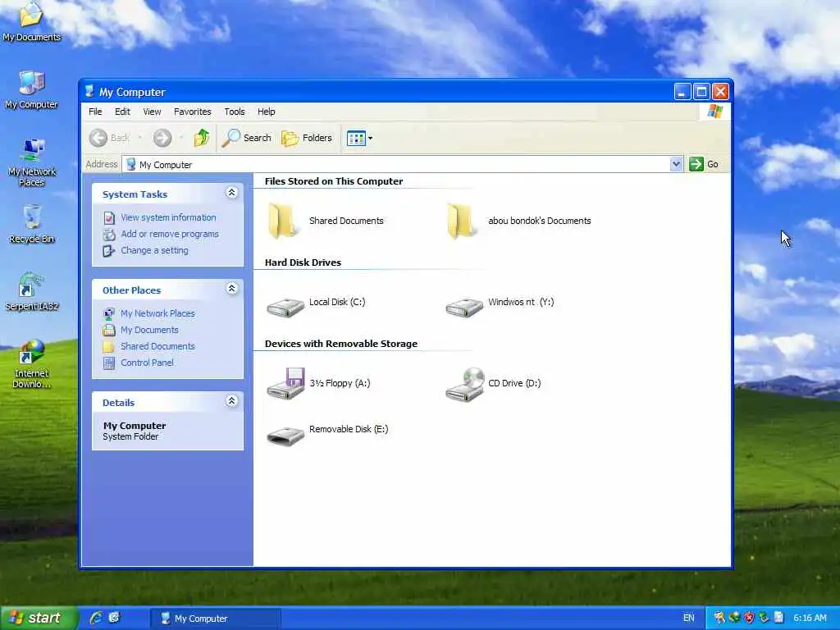Select the Windwos nt (Y:) drive icon

click(464, 308)
